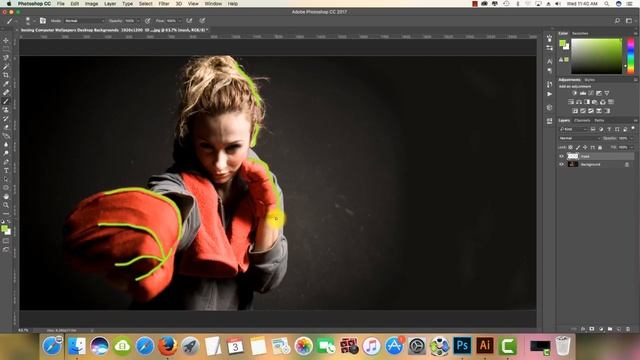This screenshot has height=360, width=640.
Task: Open the Filter menu
Action: point(164,4)
